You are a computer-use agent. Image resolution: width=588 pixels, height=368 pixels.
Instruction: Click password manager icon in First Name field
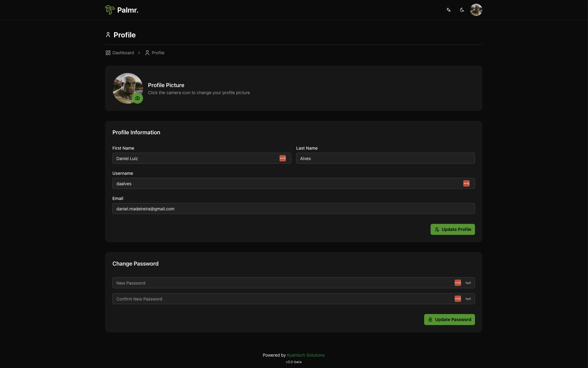tap(282, 158)
